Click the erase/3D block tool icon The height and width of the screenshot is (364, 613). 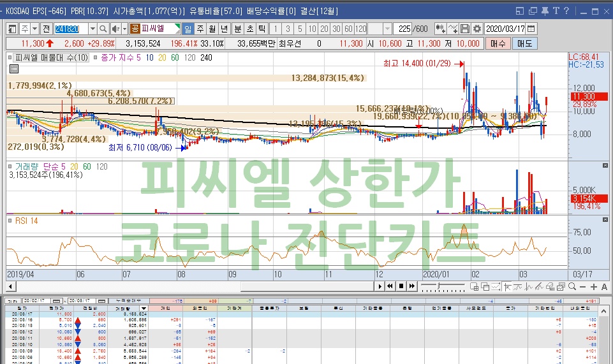click(550, 287)
